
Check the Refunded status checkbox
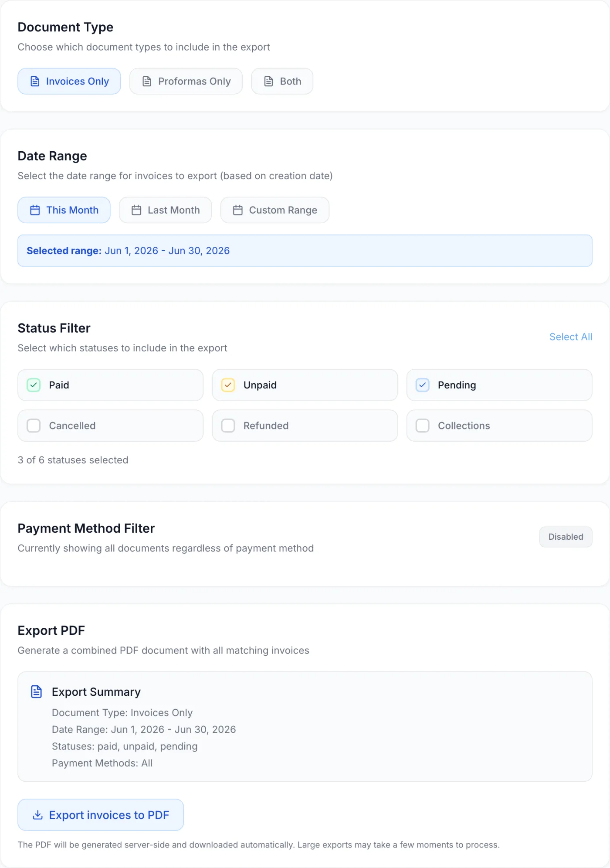click(228, 425)
